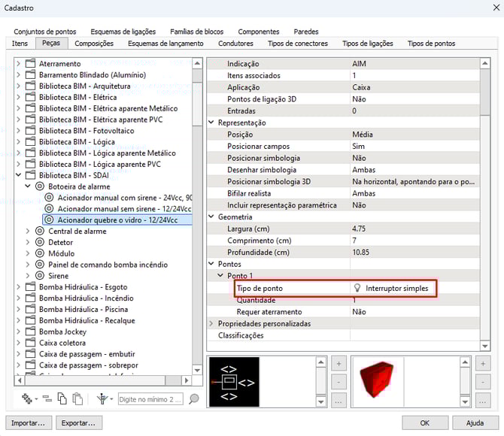Image resolution: width=504 pixels, height=436 pixels.
Task: Collapse the Biblioteca BIM - SDAI node
Action: pos(18,175)
